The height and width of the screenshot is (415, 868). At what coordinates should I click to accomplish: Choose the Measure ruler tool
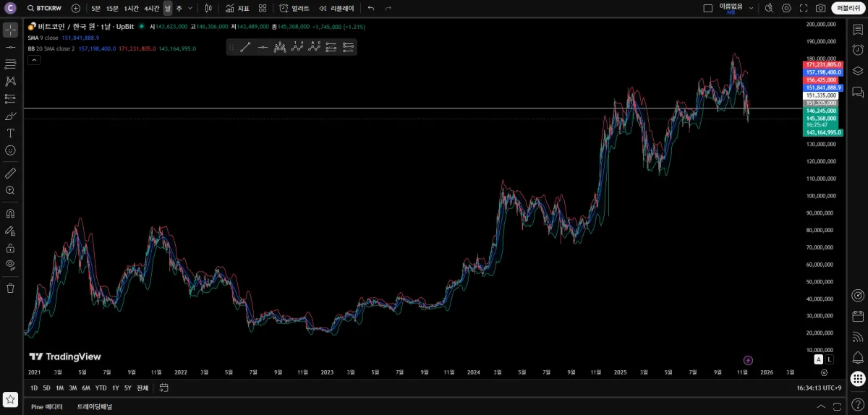[x=10, y=173]
